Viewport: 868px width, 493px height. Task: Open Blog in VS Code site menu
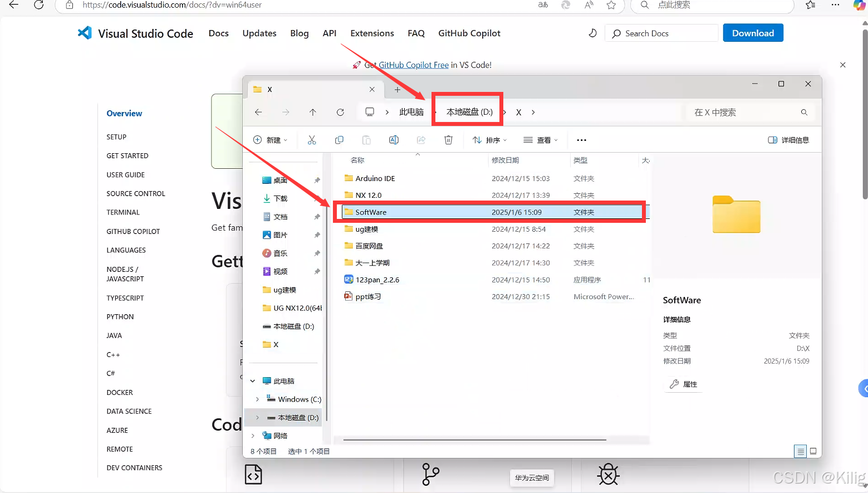click(300, 33)
